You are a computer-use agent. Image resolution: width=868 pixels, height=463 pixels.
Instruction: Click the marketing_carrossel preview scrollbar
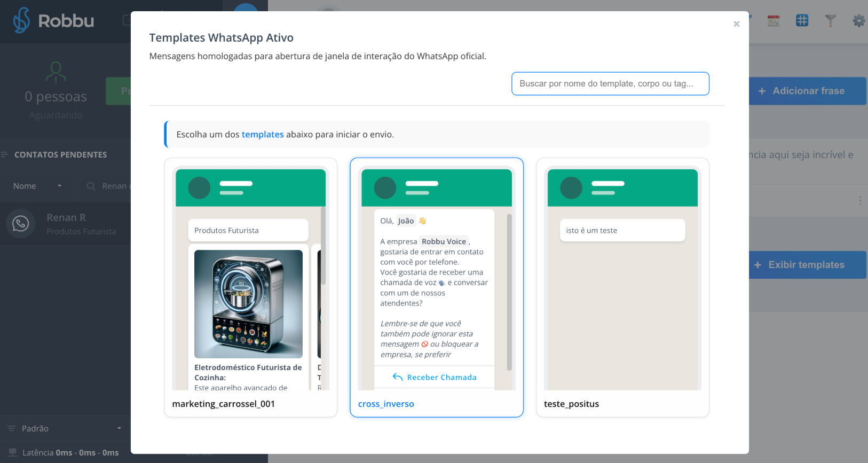(323, 246)
